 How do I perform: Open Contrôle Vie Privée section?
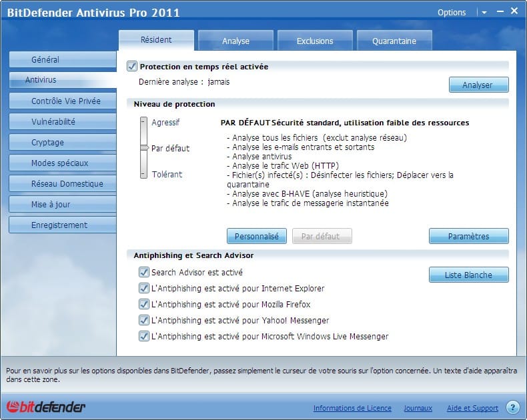(x=63, y=101)
